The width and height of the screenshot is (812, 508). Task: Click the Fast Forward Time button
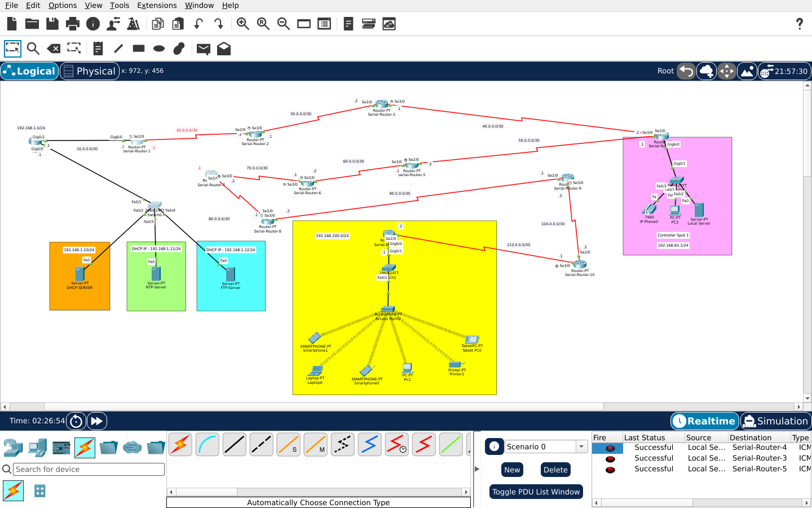(x=97, y=421)
